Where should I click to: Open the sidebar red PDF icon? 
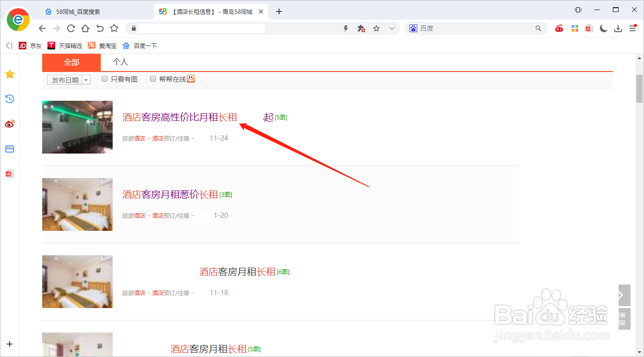10,174
